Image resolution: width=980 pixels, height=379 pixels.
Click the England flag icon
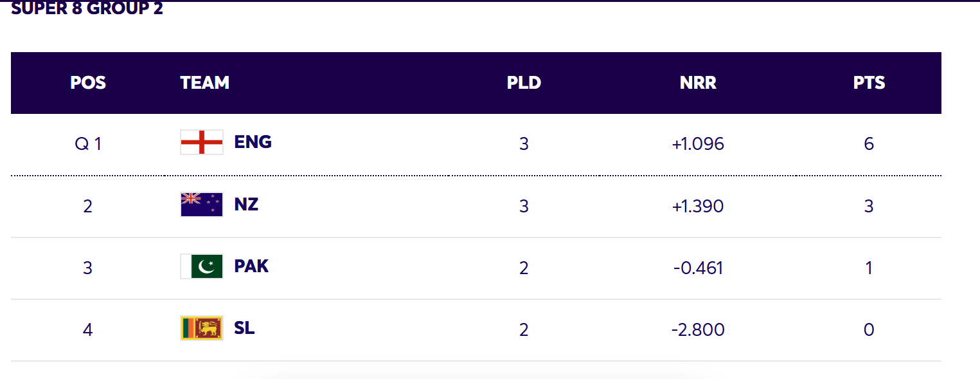tap(201, 142)
